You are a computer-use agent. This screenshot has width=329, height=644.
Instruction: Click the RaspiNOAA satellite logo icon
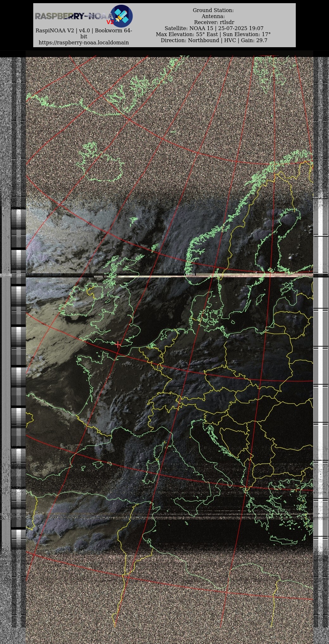[x=121, y=16]
